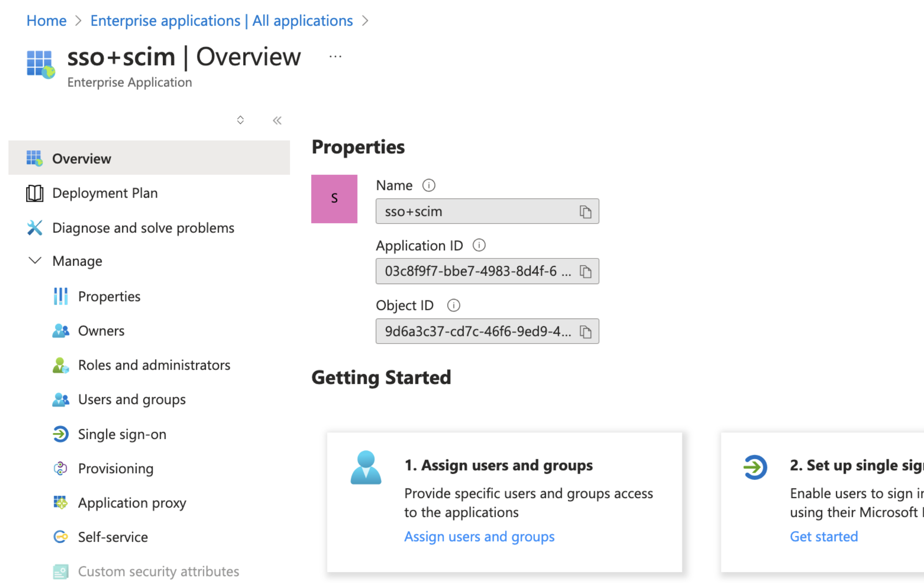This screenshot has width=924, height=585.
Task: Collapse the Manage section chevron
Action: click(35, 261)
